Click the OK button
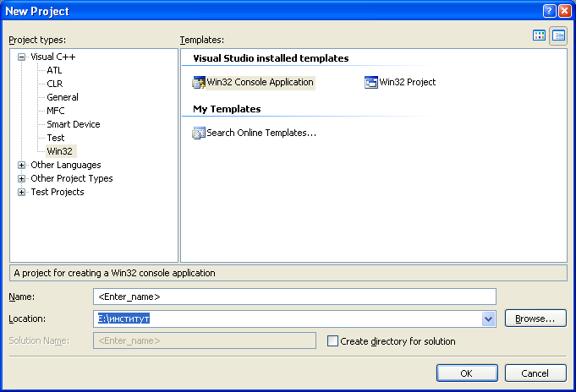Screen dimensions: 576x392 coord(467,373)
